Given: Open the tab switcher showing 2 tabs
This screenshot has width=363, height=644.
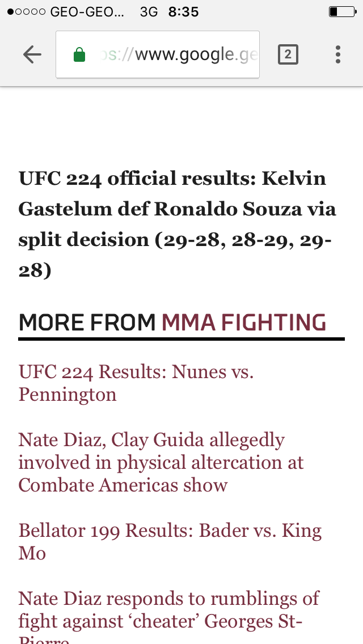Looking at the screenshot, I should (288, 54).
